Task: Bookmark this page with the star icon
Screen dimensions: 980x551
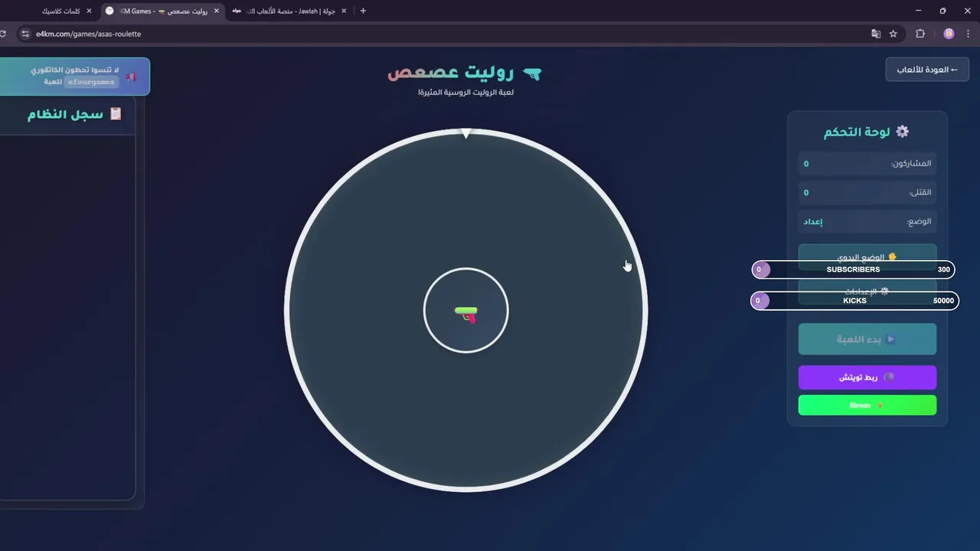Action: [x=893, y=34]
